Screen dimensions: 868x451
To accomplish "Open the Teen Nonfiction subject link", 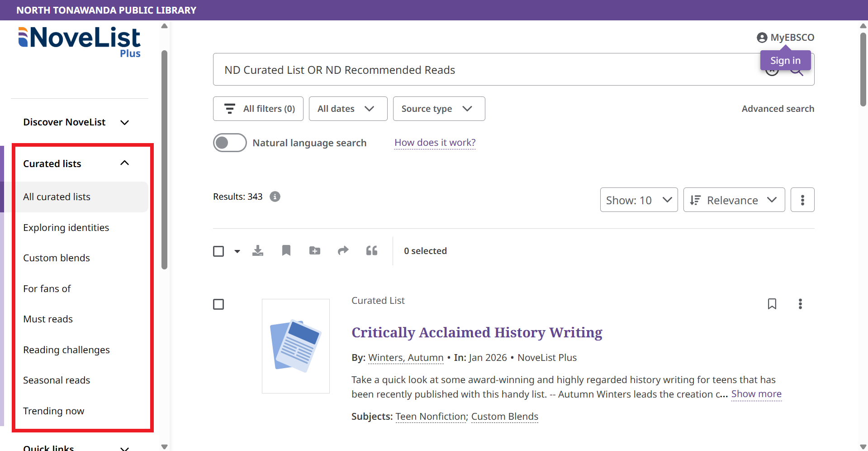I will pos(431,417).
